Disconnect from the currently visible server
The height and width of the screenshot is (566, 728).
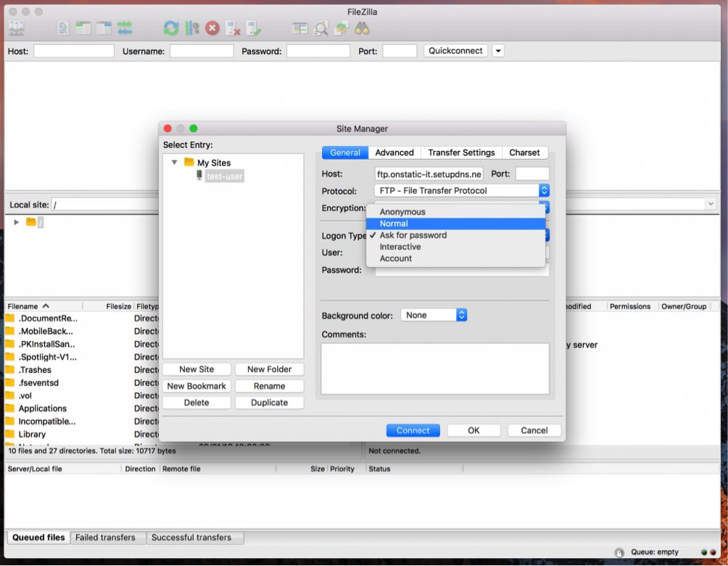tap(233, 29)
